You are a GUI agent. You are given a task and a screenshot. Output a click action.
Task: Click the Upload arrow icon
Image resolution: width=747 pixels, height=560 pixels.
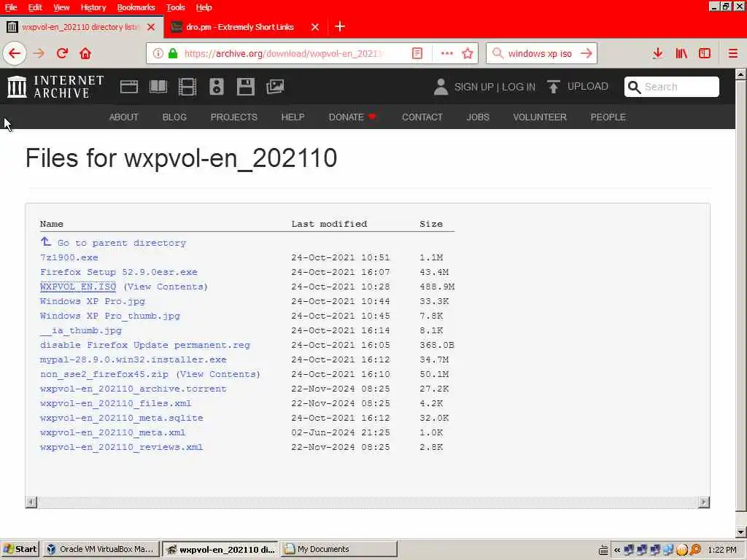(x=554, y=87)
